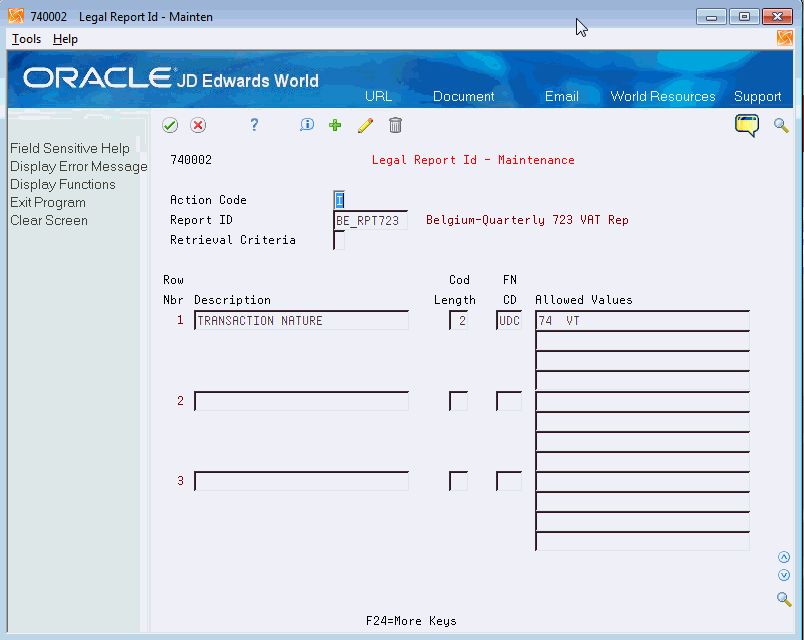Maximize the window
The image size is (804, 640).
[x=744, y=17]
